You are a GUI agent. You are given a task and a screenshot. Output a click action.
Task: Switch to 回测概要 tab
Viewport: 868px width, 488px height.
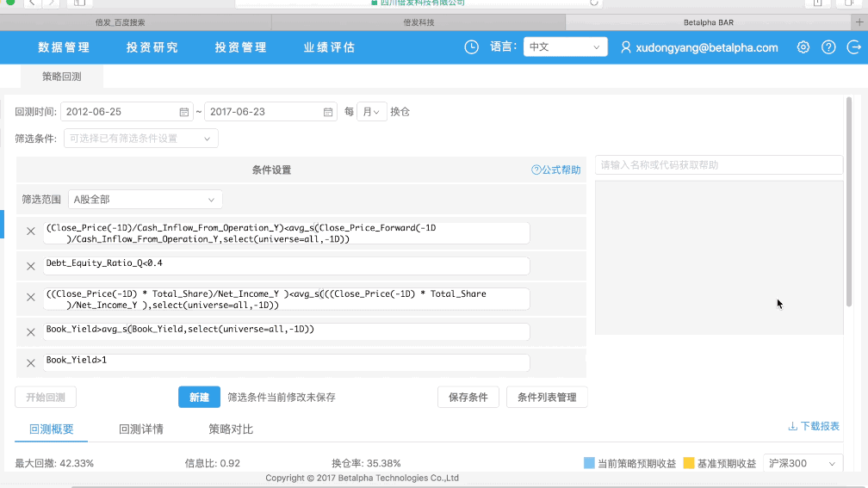(x=52, y=429)
